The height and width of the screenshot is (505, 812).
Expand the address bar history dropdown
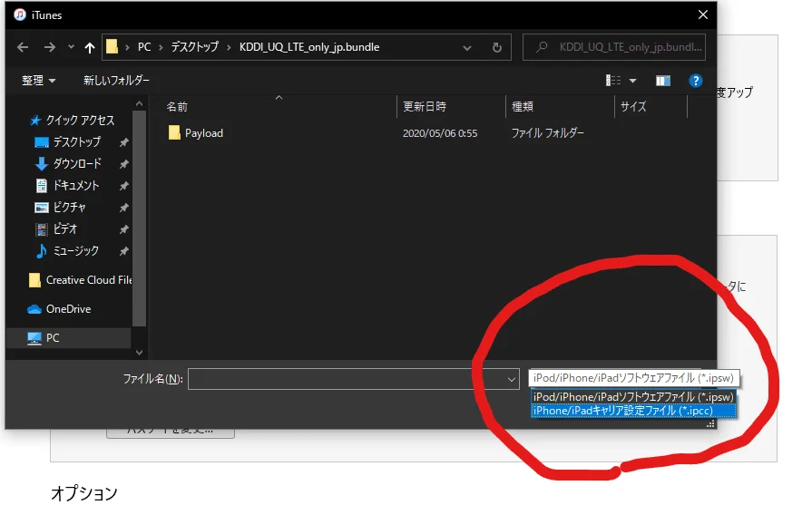tap(466, 48)
